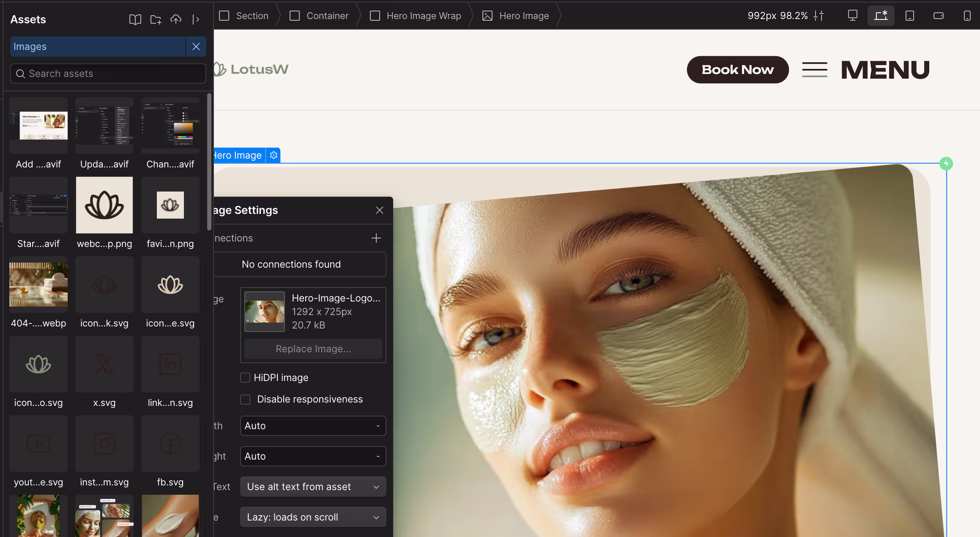Click the Book Now button
The height and width of the screenshot is (537, 980).
(737, 70)
